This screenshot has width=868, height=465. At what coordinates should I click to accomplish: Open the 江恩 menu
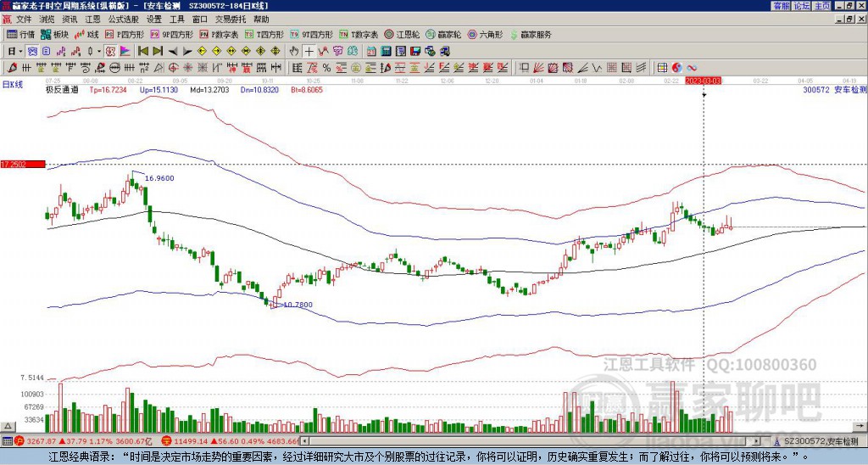[x=92, y=20]
